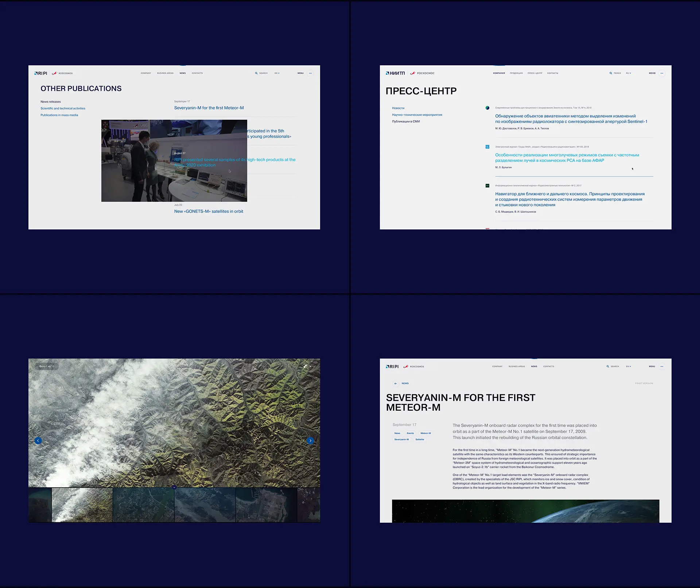Select the News releases sidebar item
This screenshot has height=588, width=700.
tap(51, 102)
